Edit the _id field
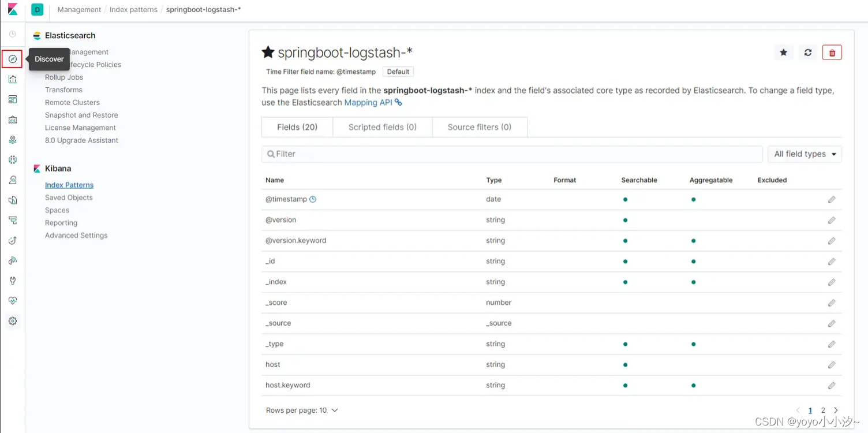This screenshot has width=868, height=433. (832, 262)
